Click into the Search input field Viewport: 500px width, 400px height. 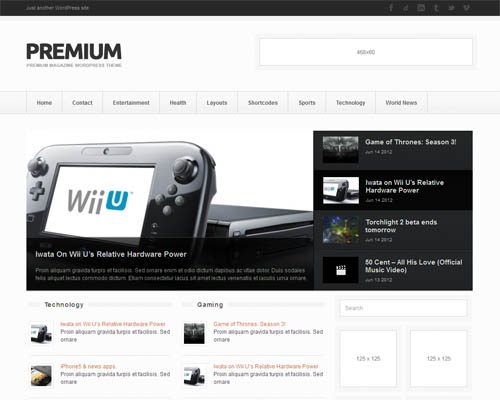tap(403, 308)
